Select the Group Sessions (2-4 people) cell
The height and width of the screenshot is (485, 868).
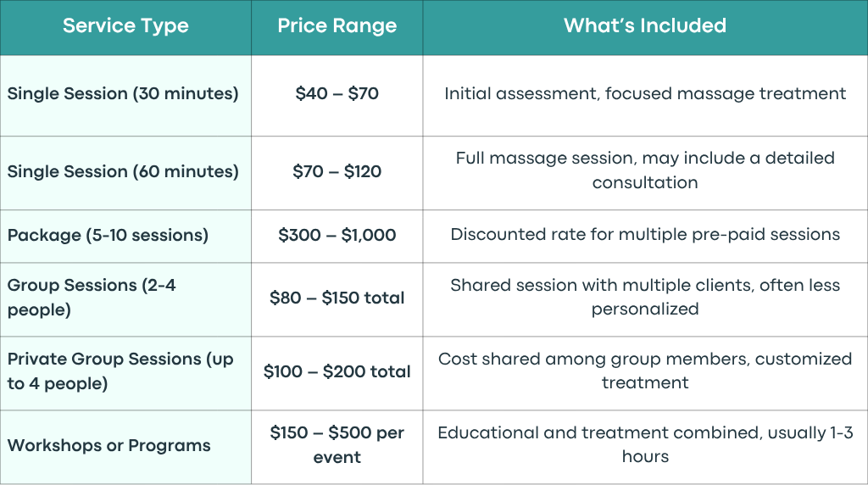pyautogui.click(x=125, y=299)
